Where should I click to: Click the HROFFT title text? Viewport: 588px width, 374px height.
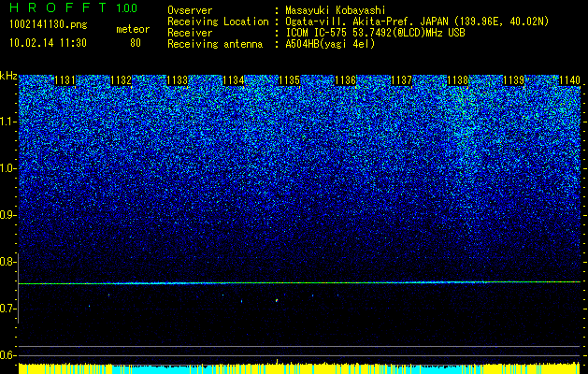(59, 7)
